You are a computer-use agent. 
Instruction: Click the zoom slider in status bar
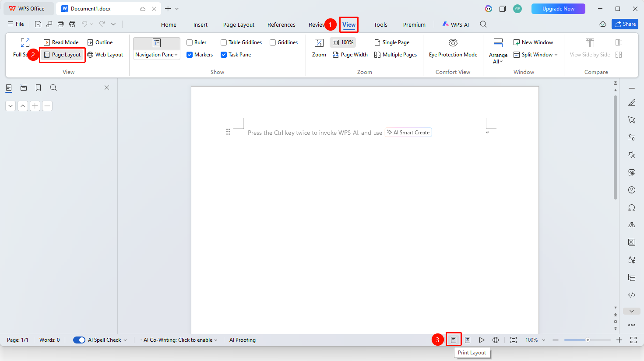[588, 340]
